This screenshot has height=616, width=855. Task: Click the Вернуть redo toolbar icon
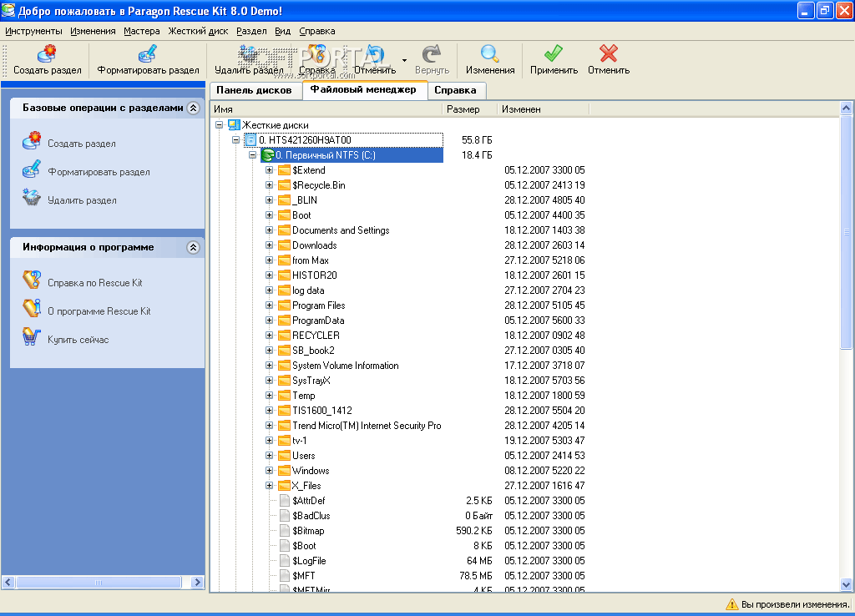(x=432, y=54)
